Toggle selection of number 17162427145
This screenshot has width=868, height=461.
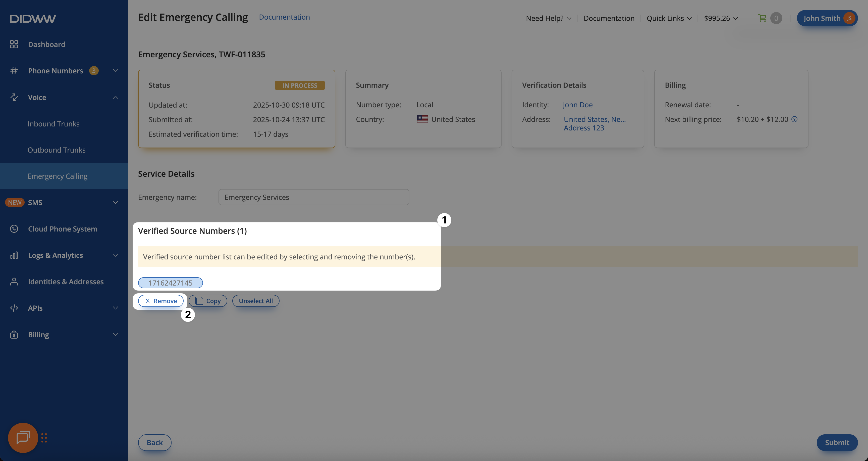170,283
